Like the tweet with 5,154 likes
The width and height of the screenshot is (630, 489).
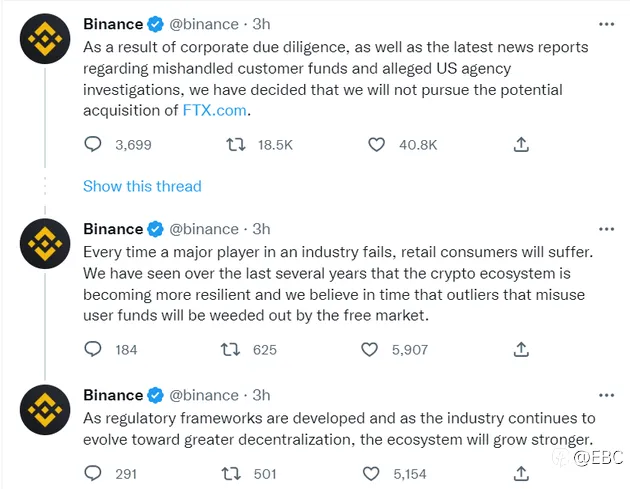click(x=371, y=474)
